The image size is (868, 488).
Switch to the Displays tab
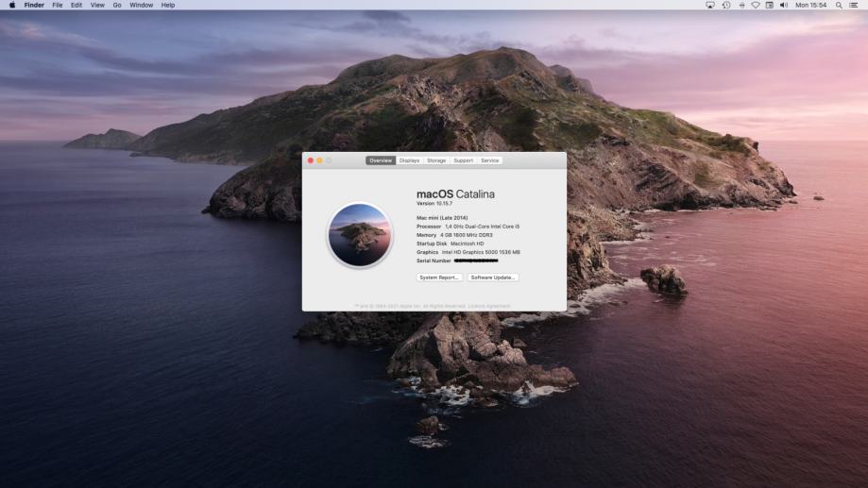(x=409, y=160)
